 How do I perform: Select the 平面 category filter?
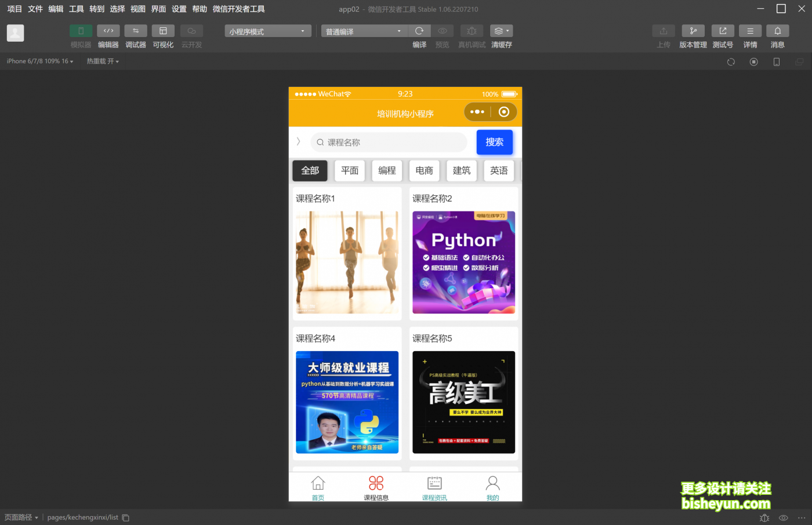pos(350,170)
